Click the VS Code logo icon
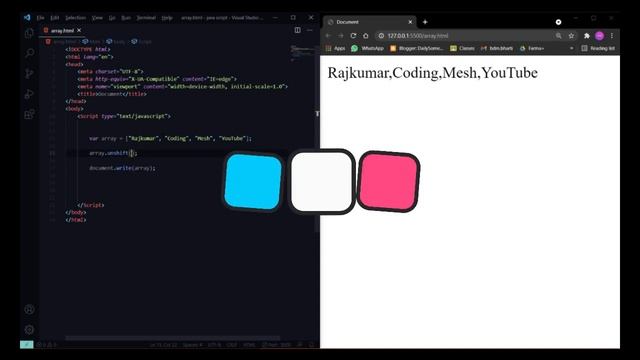The width and height of the screenshot is (640, 360). 27,18
